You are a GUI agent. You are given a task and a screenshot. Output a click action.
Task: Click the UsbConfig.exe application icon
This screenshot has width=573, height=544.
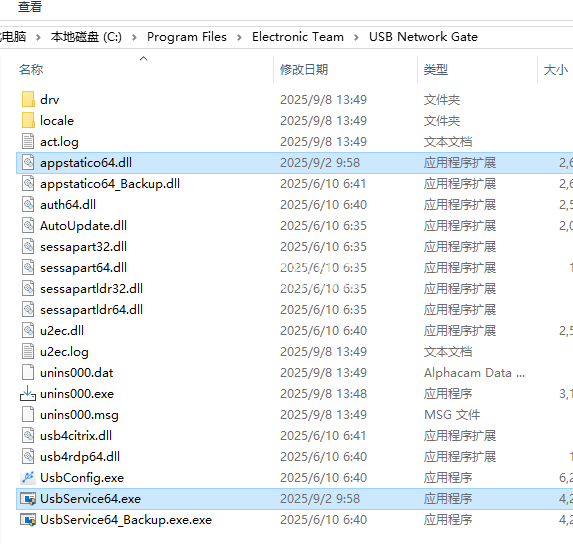28,478
